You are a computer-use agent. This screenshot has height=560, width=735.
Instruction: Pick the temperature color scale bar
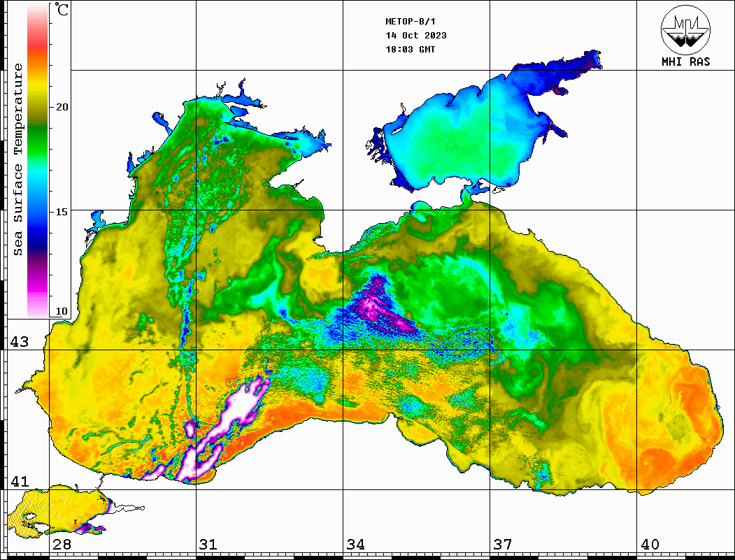coord(38,161)
